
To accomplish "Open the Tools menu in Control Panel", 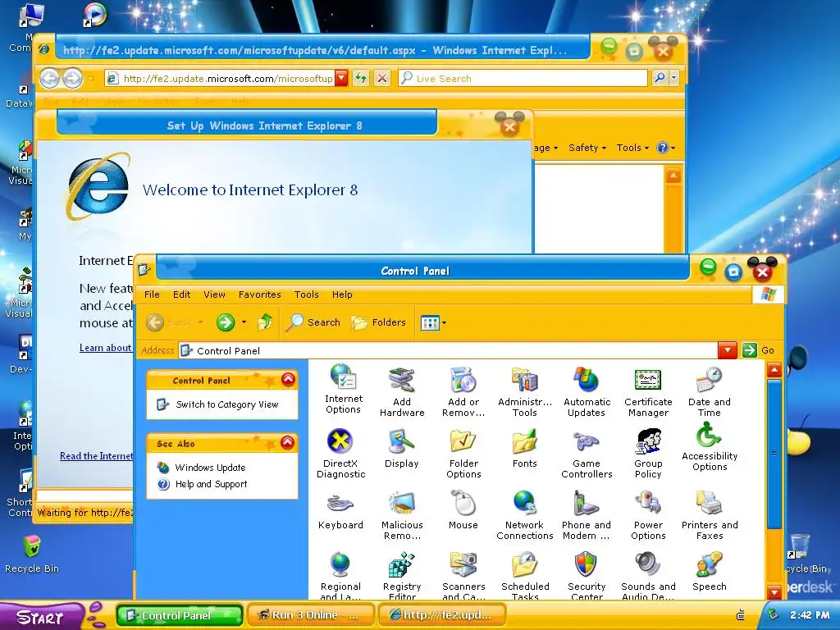I will click(307, 294).
